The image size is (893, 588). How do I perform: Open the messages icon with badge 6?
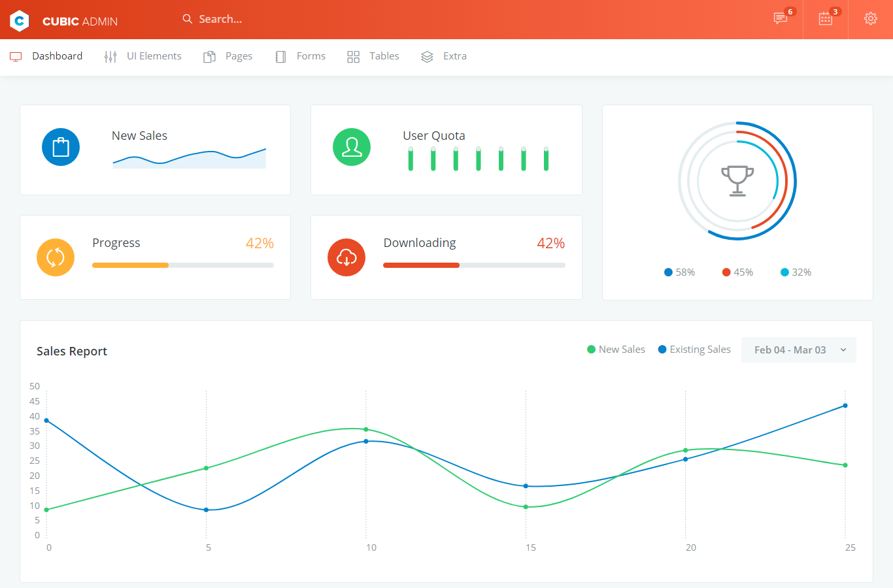coord(781,19)
